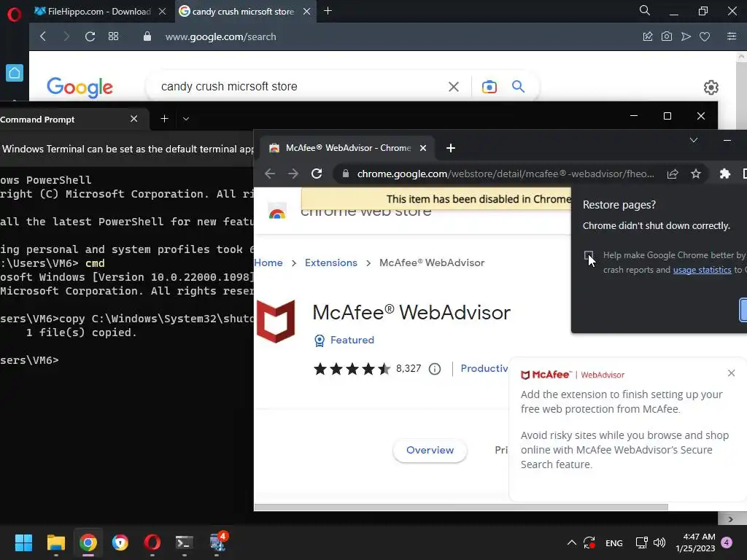Open Chrome extensions puzzle icon
Image resolution: width=747 pixels, height=560 pixels.
(x=724, y=174)
